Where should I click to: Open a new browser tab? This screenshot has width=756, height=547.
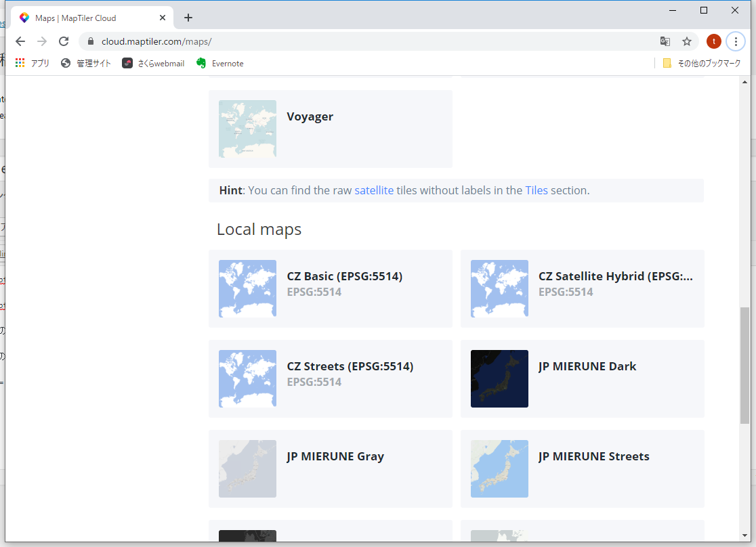188,18
